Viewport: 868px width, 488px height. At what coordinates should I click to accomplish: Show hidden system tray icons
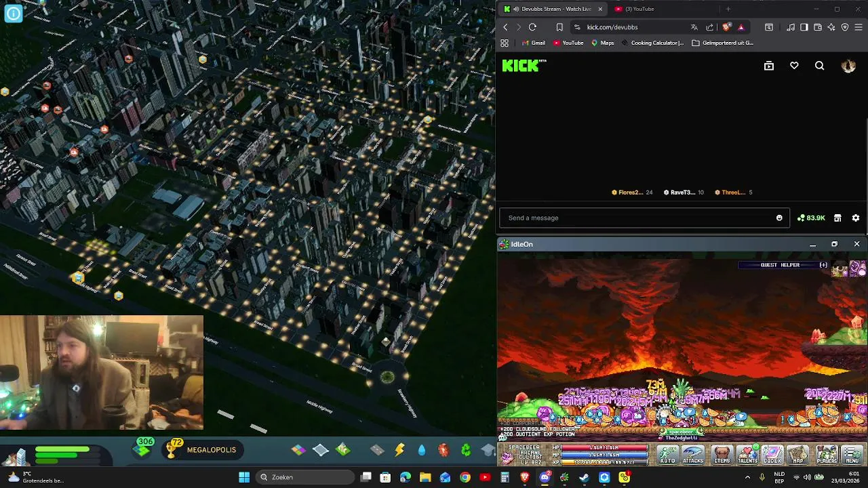coord(747,477)
